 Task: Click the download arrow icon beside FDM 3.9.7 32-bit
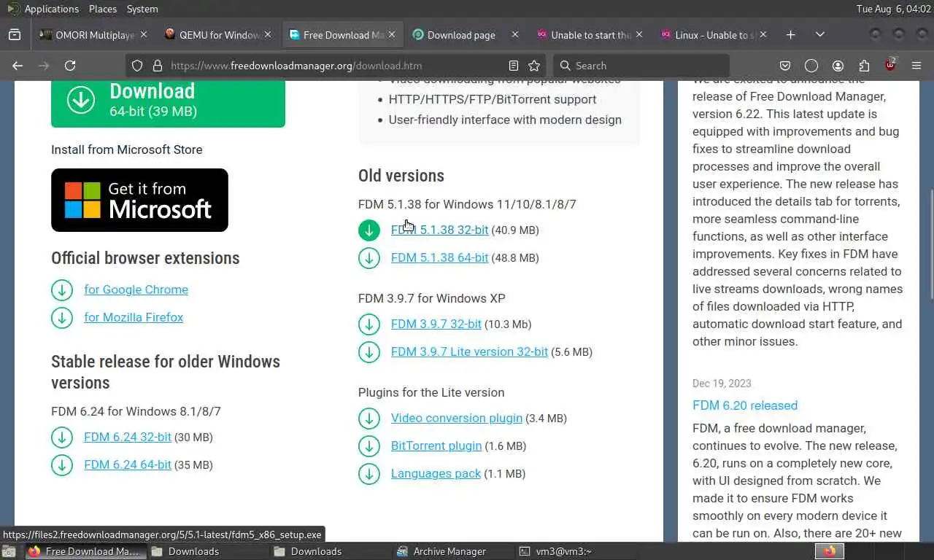coord(369,324)
